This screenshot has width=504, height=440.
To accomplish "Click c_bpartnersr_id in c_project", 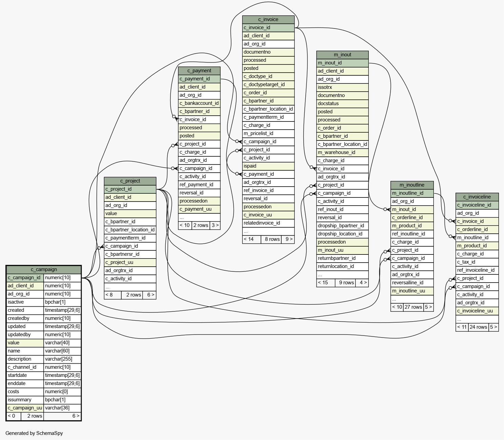I will point(130,254).
